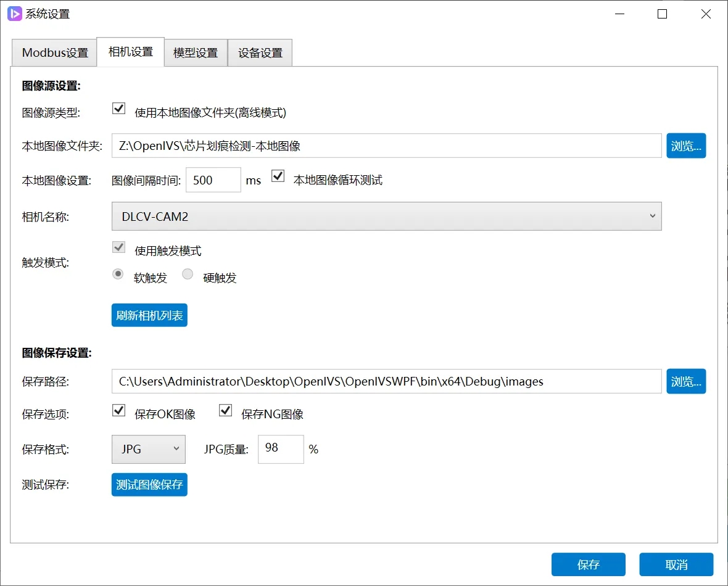Click the 本地图像文件夹 path field
The height and width of the screenshot is (586, 728).
(x=386, y=146)
